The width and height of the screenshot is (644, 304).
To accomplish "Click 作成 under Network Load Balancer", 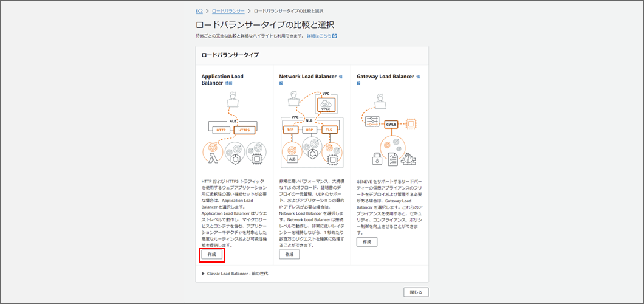I will (x=290, y=254).
